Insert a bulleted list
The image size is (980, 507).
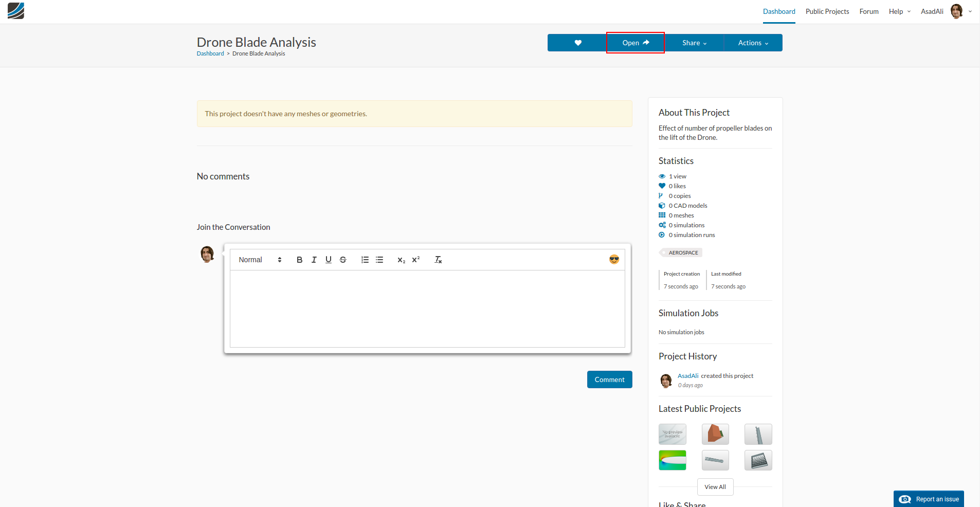click(x=379, y=260)
